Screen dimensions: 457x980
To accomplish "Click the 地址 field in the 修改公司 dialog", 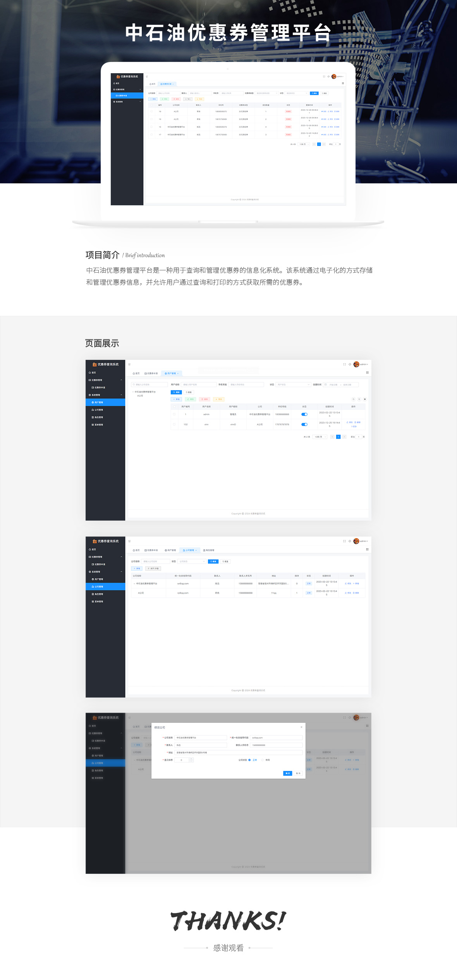I will [239, 753].
